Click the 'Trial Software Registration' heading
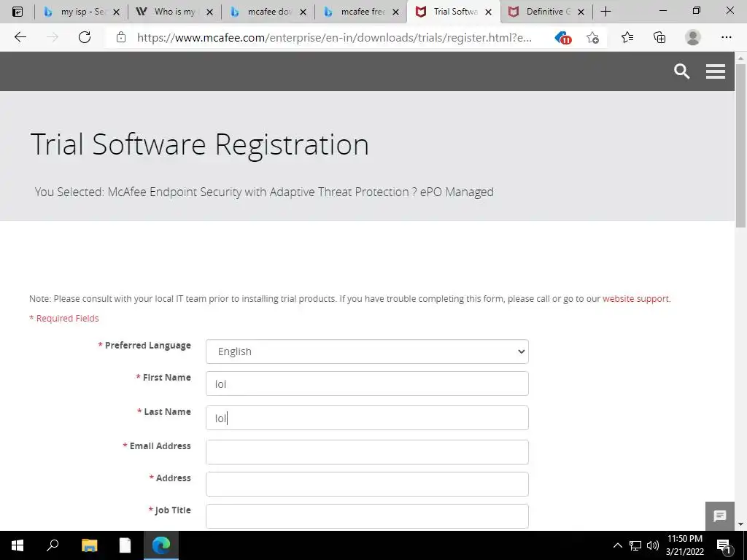The image size is (747, 560). pos(200,144)
